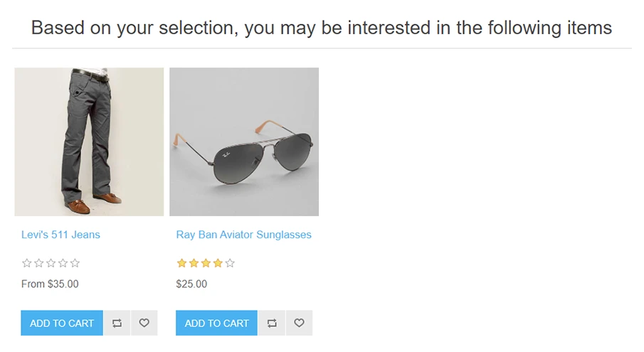This screenshot has width=644, height=352.
Task: Click the Levi's jeans product image
Action: [x=89, y=142]
